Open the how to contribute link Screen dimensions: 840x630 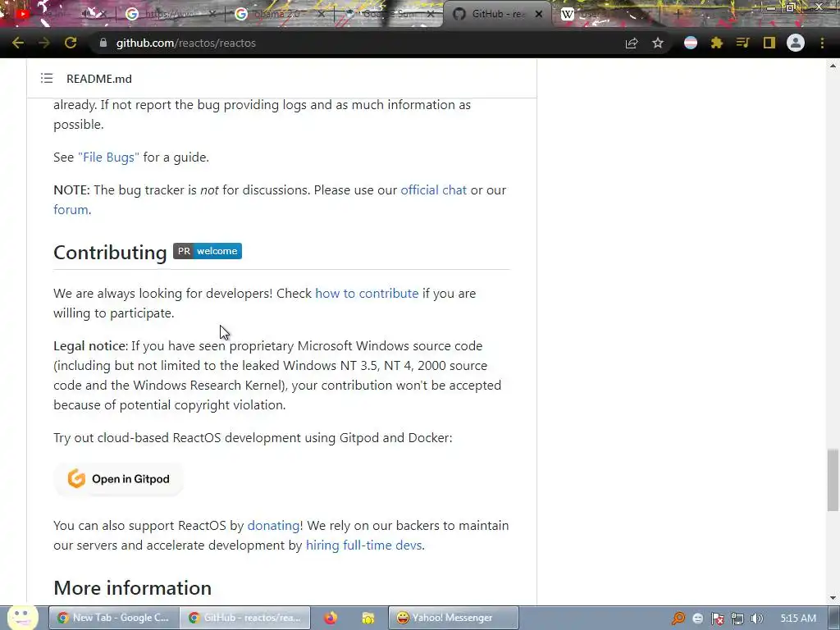(367, 293)
